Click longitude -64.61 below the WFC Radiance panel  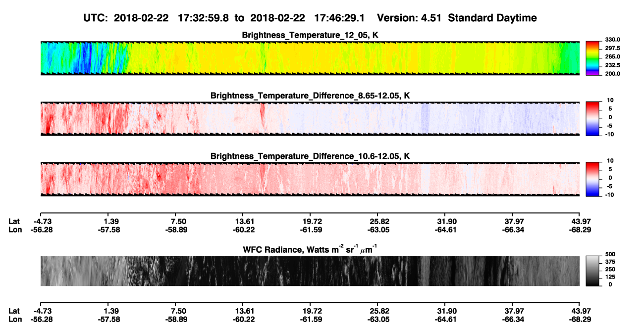[x=445, y=320]
